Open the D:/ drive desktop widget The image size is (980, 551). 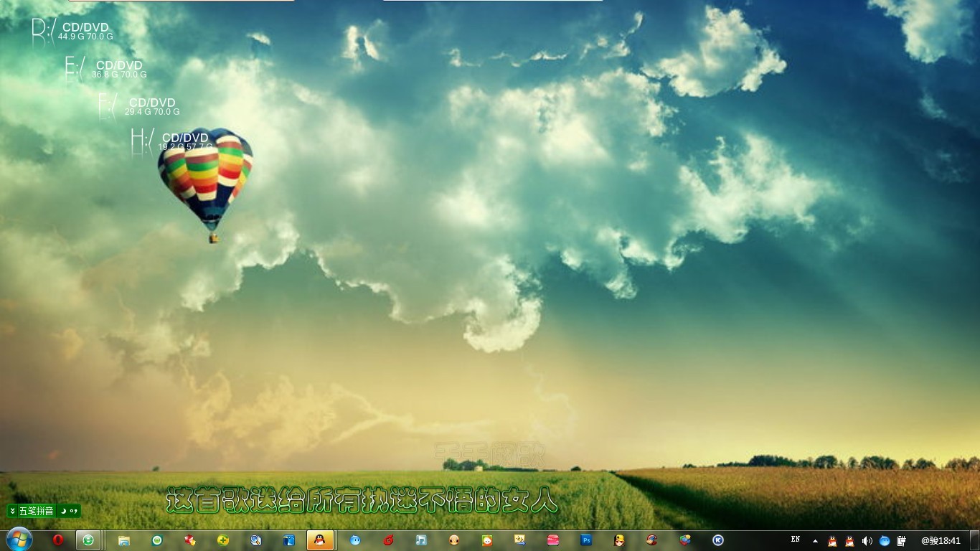coord(72,31)
